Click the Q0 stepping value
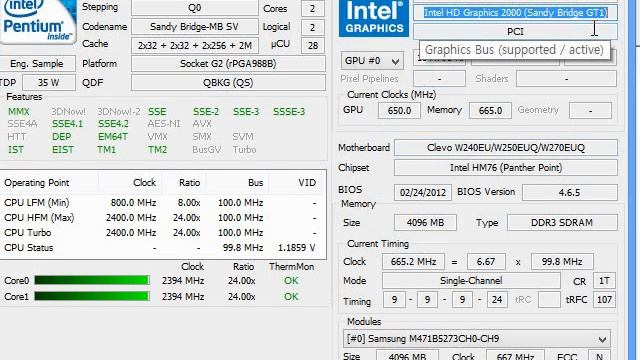Screen dimensions: 640x360 195,8
